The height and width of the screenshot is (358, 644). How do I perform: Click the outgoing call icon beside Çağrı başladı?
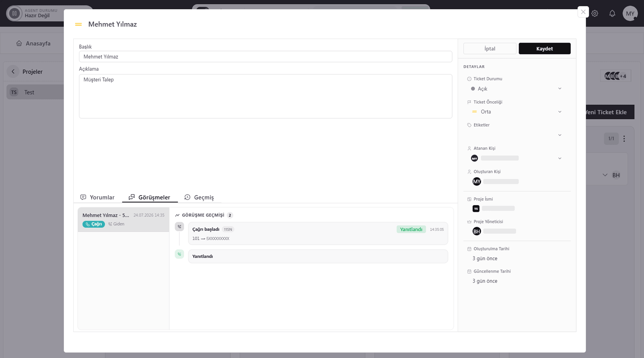(180, 227)
